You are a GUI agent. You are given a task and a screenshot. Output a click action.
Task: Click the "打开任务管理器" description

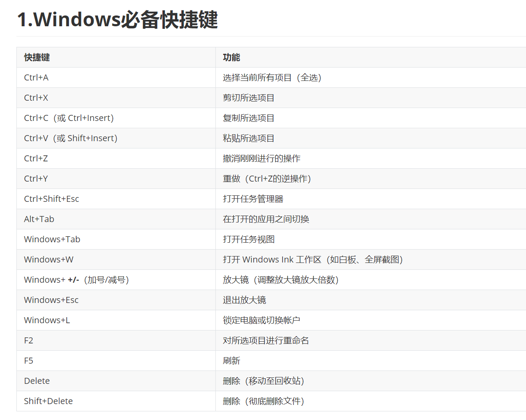(x=253, y=199)
